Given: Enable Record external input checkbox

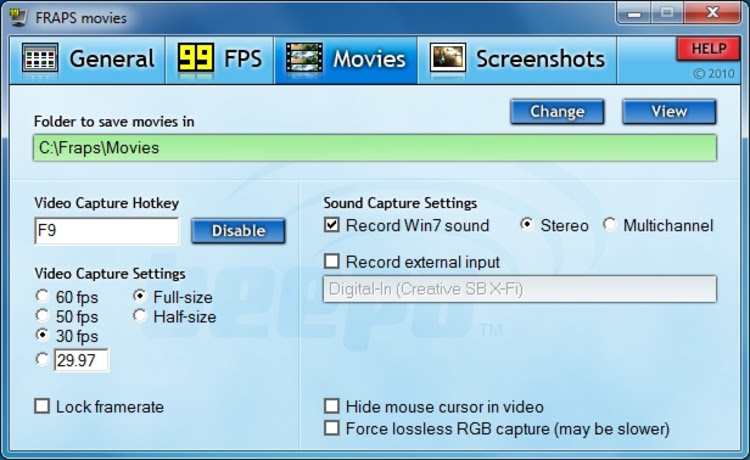Looking at the screenshot, I should coord(332,262).
